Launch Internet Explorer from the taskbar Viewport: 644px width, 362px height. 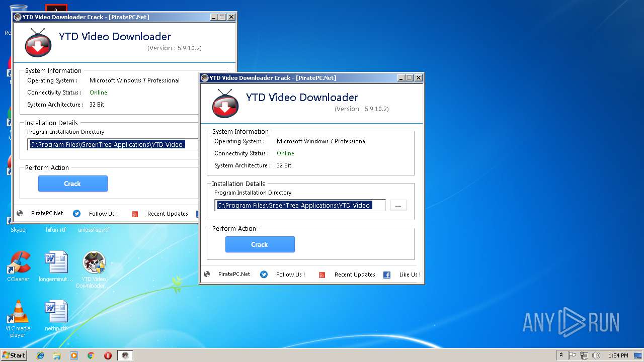[40, 355]
